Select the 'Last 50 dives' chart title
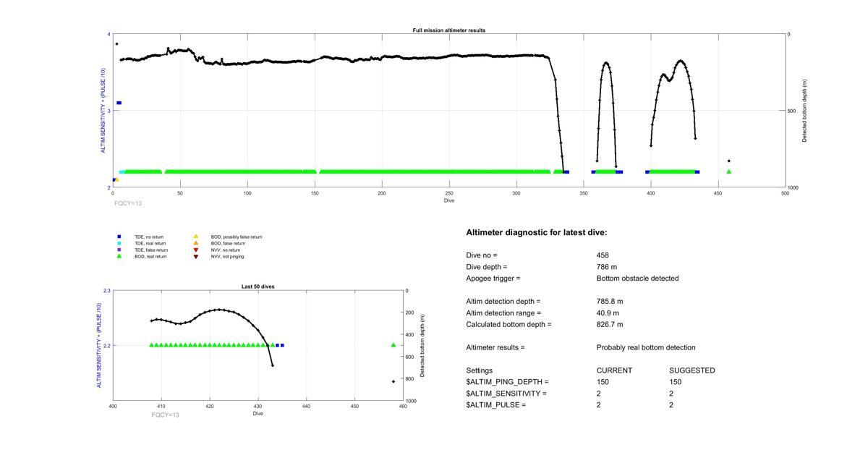This screenshot has width=868, height=450. 258,286
